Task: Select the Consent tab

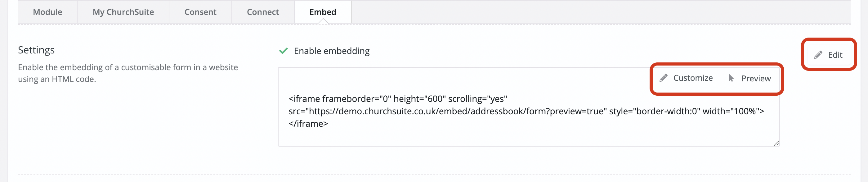Action: (200, 12)
